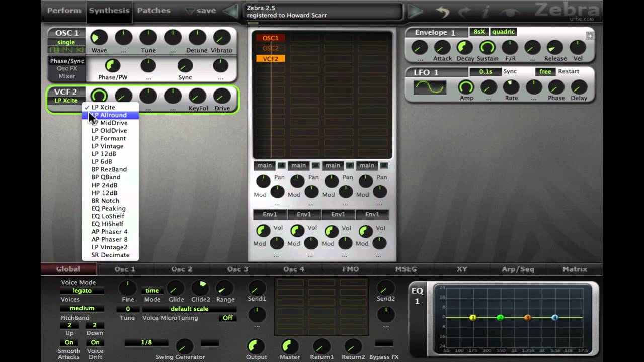Image resolution: width=644 pixels, height=362 pixels.
Task: Click the redo arrow icon
Action: (x=464, y=11)
